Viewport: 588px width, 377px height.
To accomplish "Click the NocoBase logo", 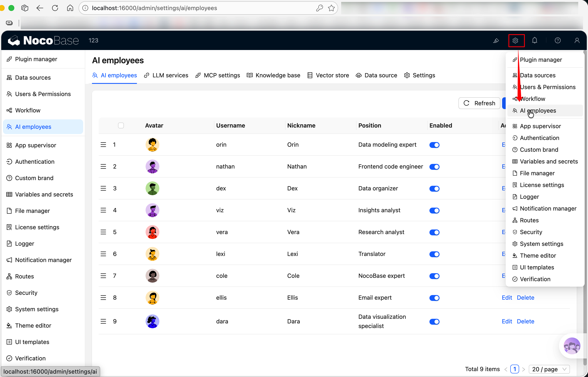I will pyautogui.click(x=43, y=40).
